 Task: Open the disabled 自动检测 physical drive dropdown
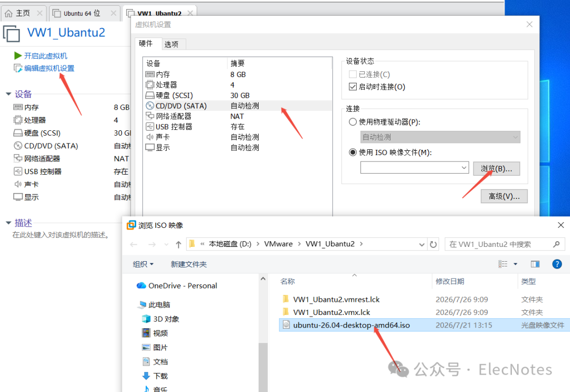coord(440,137)
